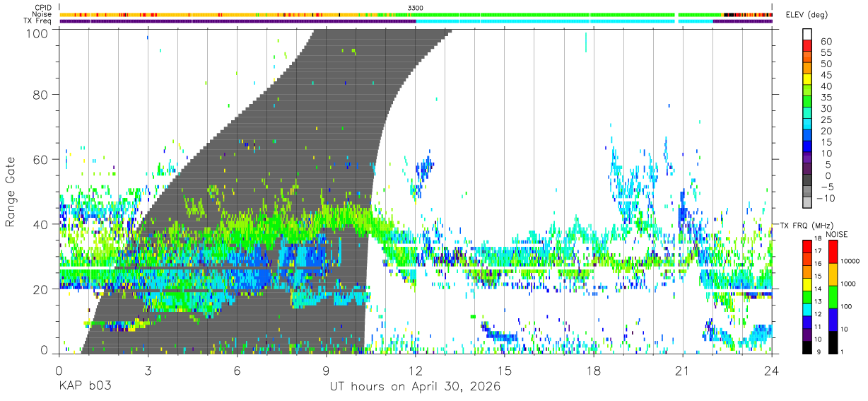The height and width of the screenshot is (401, 868).
Task: Click the TX Freq color strip above plot
Action: pyautogui.click(x=416, y=21)
